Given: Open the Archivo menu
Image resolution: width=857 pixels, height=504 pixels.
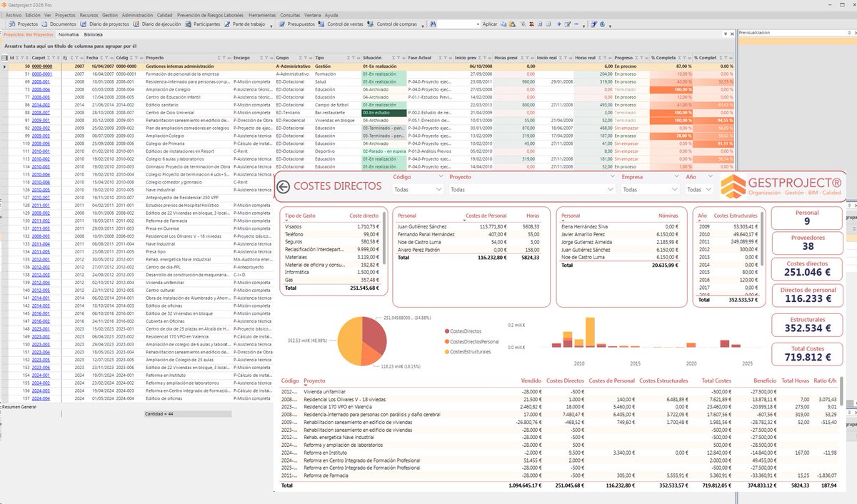Looking at the screenshot, I should [13, 14].
